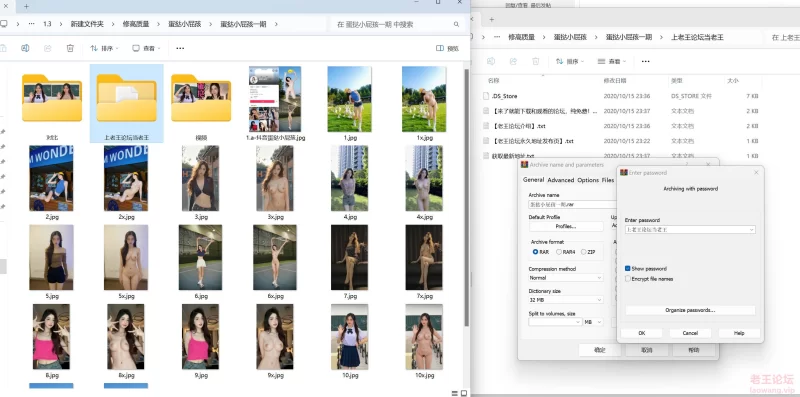This screenshot has width=800, height=397.
Task: Click the trash delete icon in left Explorer toolbar
Action: [x=70, y=48]
